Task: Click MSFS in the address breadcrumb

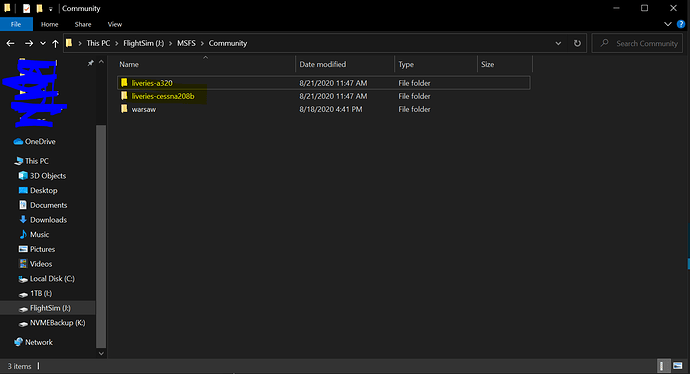Action: (x=186, y=43)
